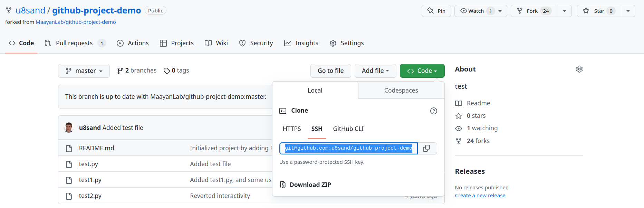The height and width of the screenshot is (208, 644).
Task: Click Create a new release link
Action: coord(480,196)
